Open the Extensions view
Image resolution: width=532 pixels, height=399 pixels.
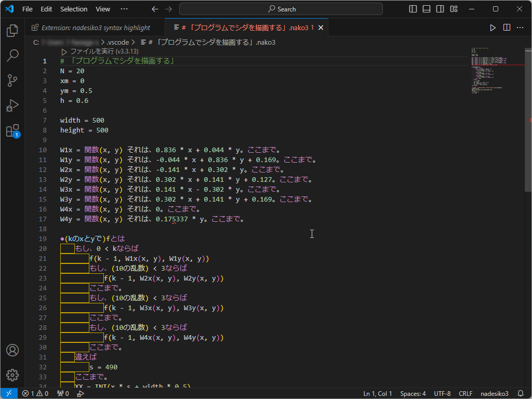(x=12, y=131)
